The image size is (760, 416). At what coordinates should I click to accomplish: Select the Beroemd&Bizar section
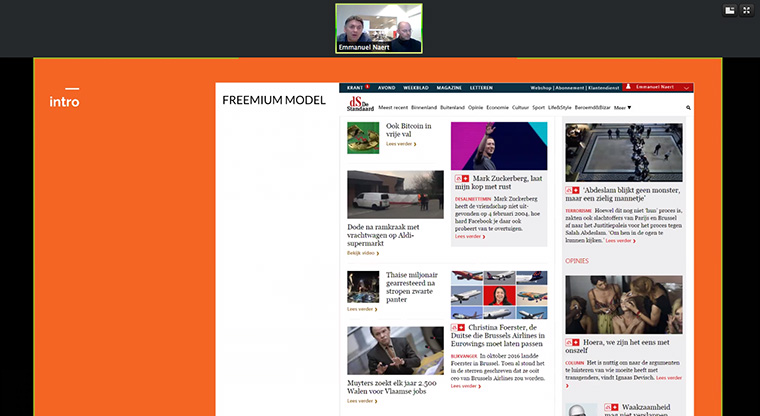coord(592,108)
